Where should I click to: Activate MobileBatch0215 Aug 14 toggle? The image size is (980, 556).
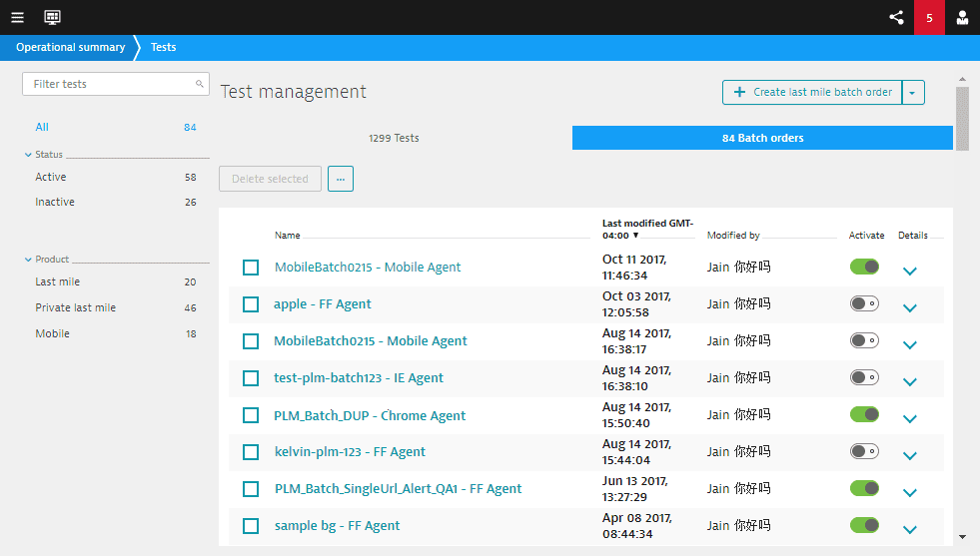coord(864,340)
